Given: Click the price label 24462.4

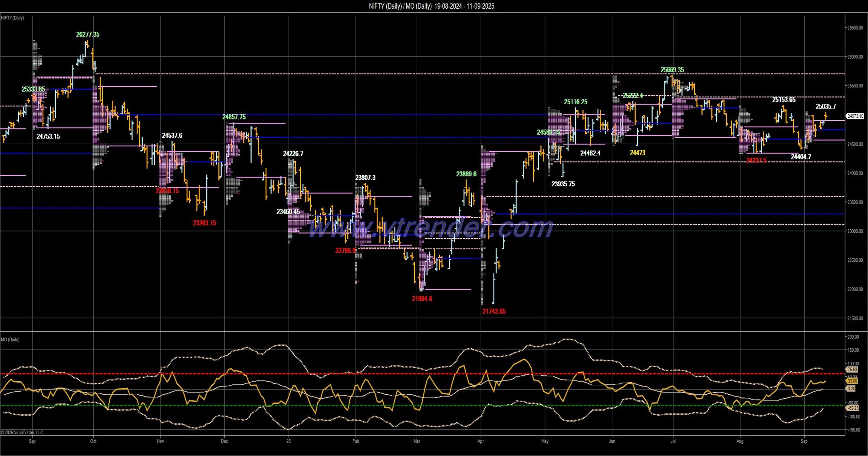Looking at the screenshot, I should tap(590, 153).
